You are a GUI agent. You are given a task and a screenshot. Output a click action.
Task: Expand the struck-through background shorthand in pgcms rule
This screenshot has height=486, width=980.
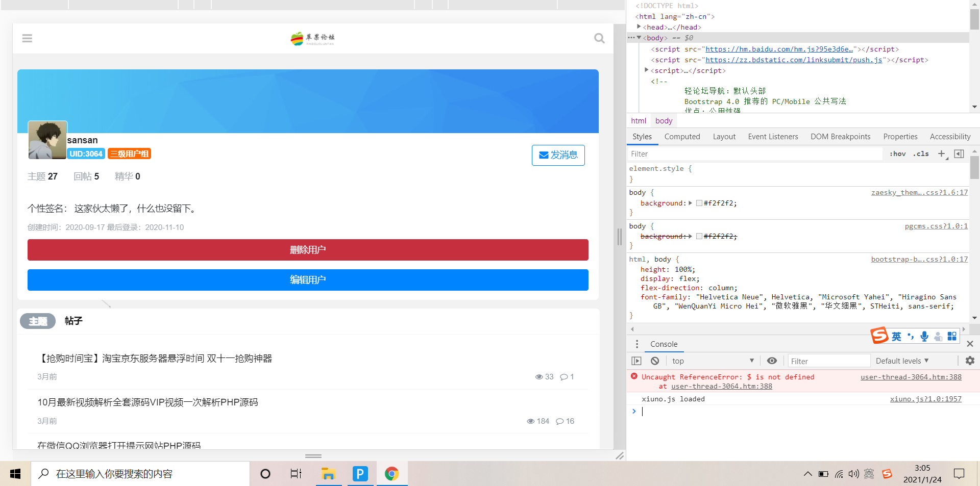pos(690,236)
